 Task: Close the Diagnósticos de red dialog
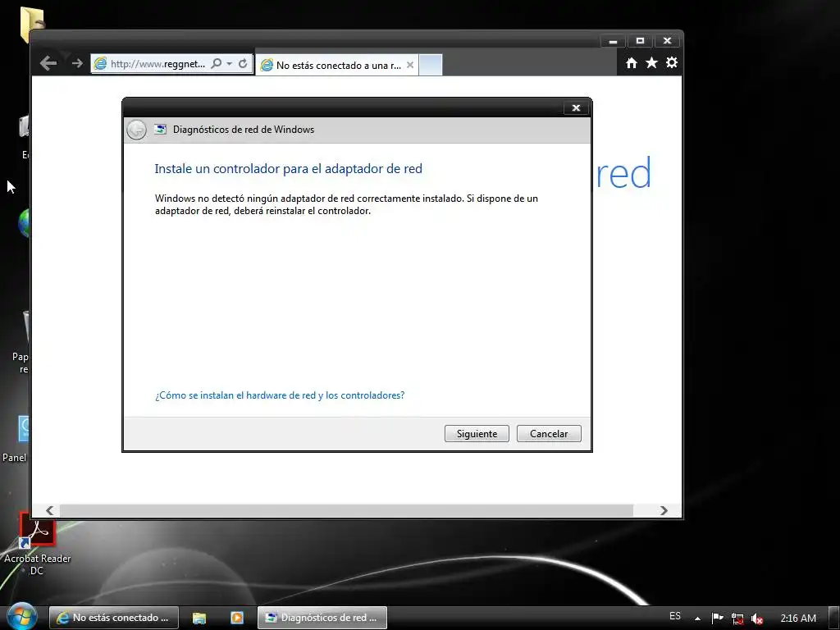[576, 107]
